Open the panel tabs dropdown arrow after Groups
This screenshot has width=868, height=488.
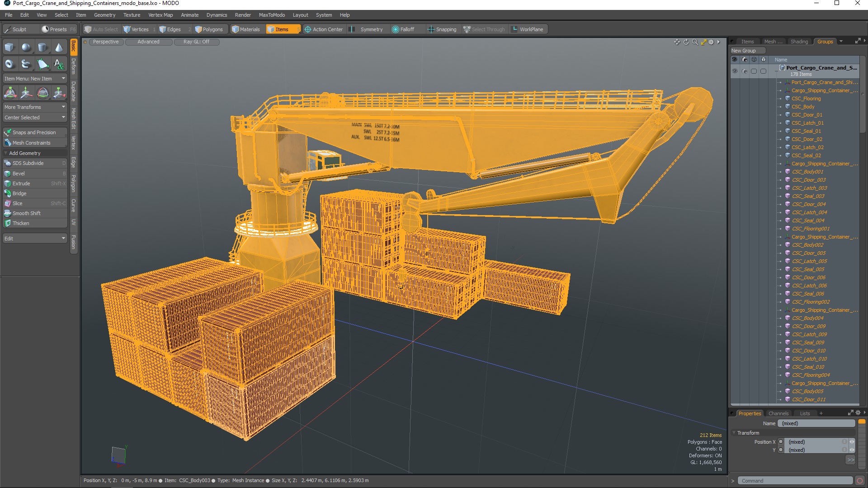point(841,42)
